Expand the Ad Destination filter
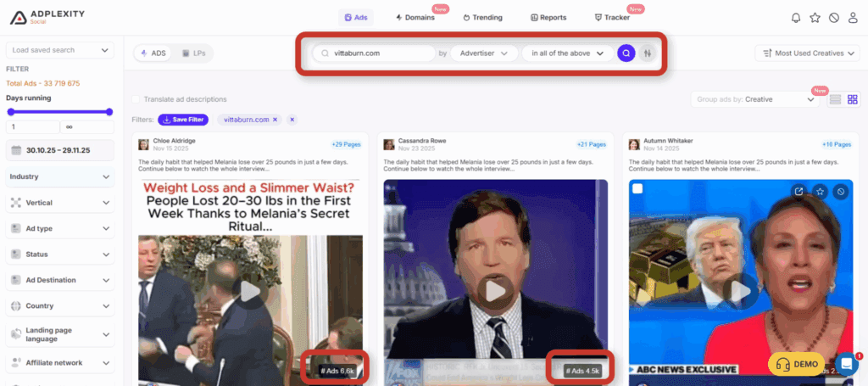 pos(60,280)
